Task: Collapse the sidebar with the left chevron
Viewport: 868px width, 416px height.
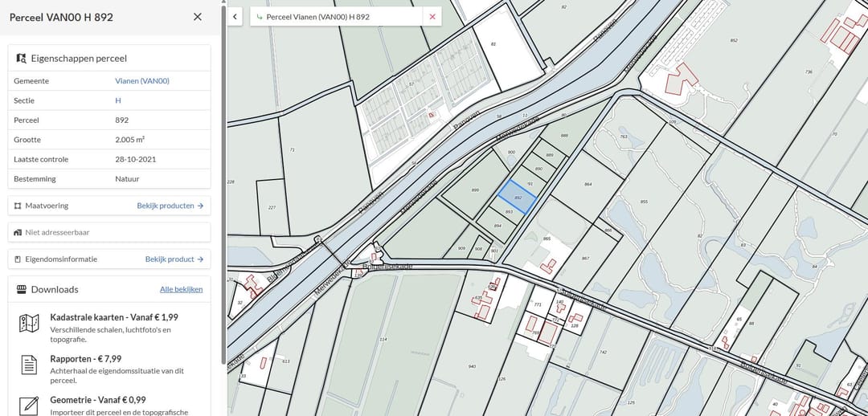Action: 235,17
